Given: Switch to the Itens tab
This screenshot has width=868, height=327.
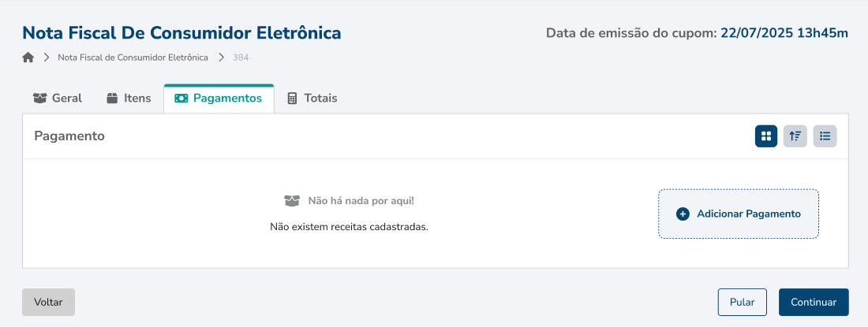Looking at the screenshot, I should (x=129, y=98).
